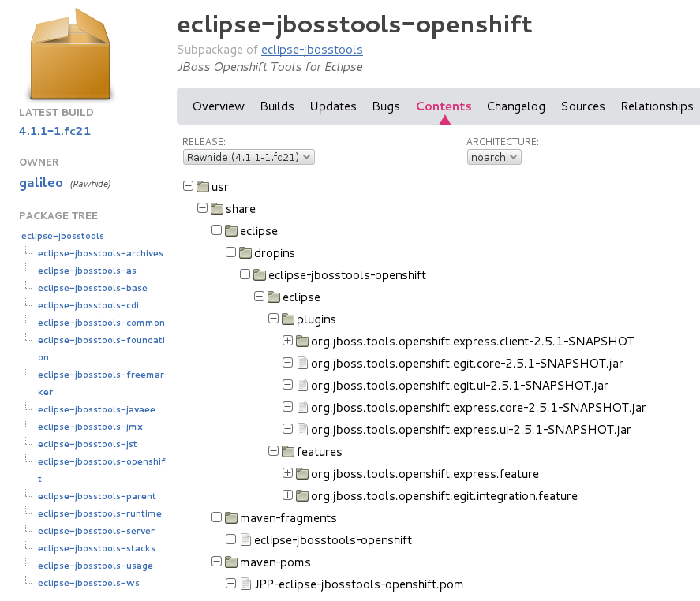Viewport: 700px width, 601px height.
Task: Open owner galileo profile link
Action: coord(40,183)
